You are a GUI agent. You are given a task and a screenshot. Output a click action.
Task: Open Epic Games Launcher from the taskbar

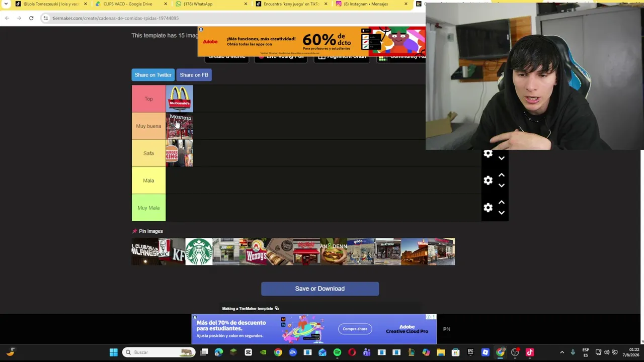(470, 352)
